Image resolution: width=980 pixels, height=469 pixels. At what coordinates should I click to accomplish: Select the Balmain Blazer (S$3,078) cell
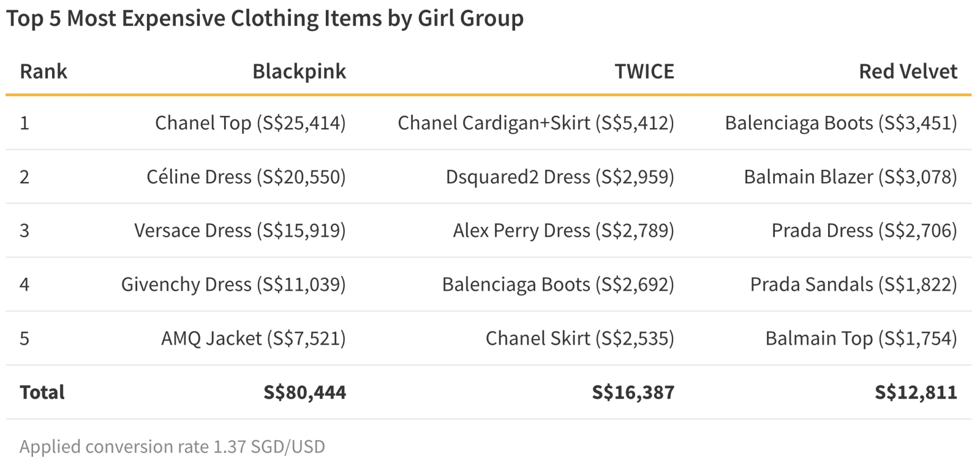click(851, 177)
